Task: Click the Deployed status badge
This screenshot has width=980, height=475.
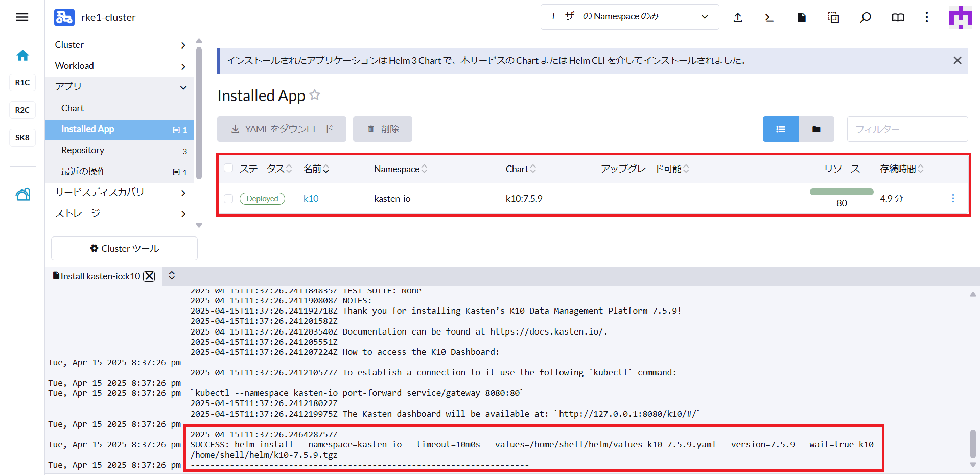Action: [x=262, y=199]
